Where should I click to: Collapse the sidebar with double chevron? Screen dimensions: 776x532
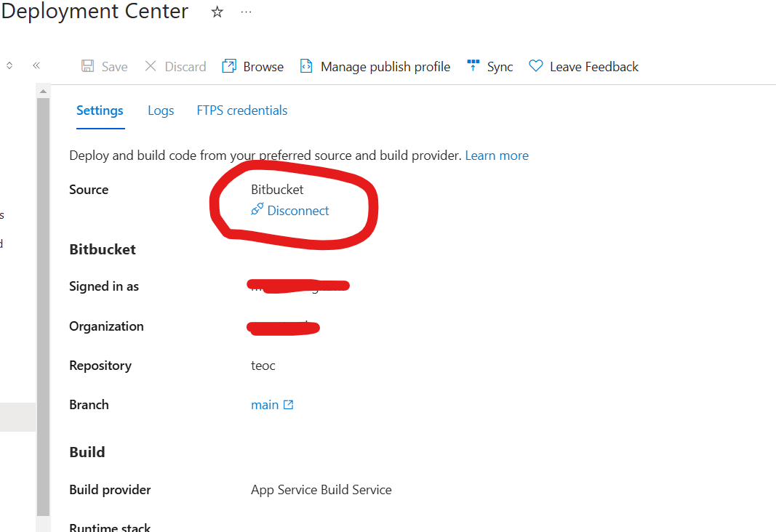[36, 65]
